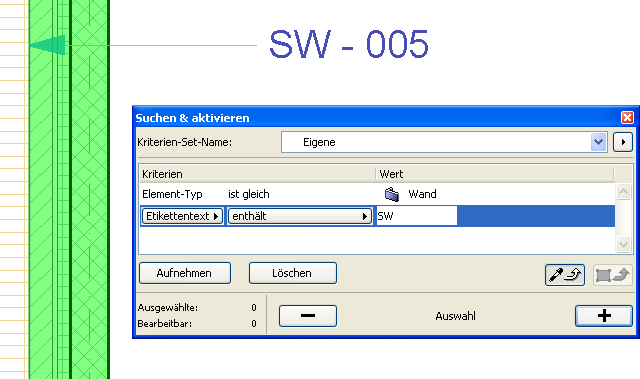Click the Wand wall type icon
This screenshot has width=640, height=379.
tap(392, 194)
